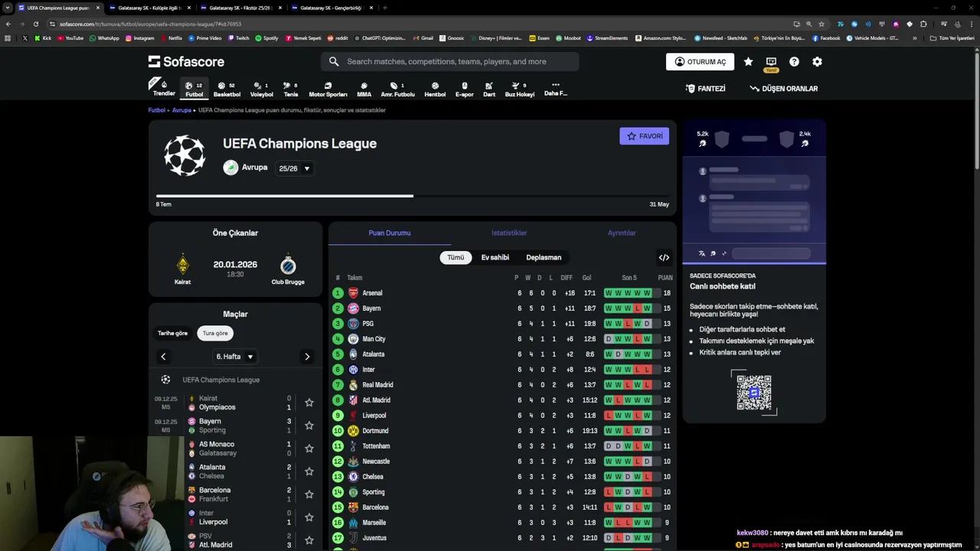Open the 6. Hafta round dropdown
Screen dimensions: 980x551
tap(235, 357)
